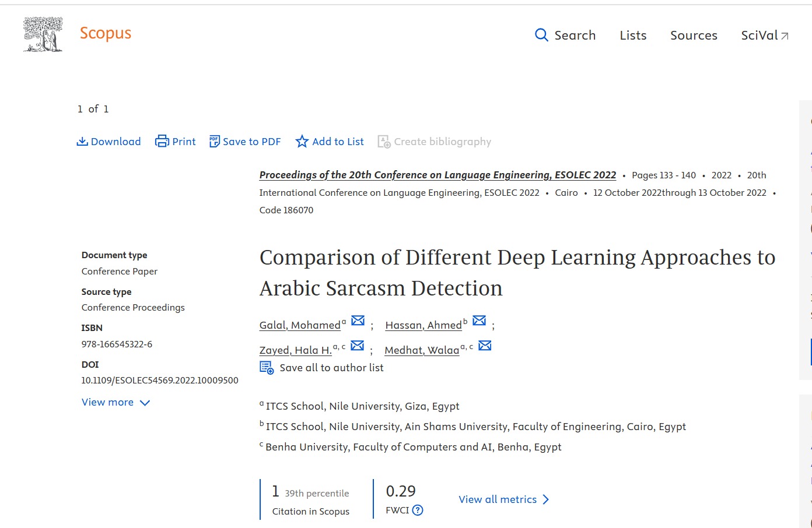Click envelope icon beside Zayed, Hala H.
This screenshot has height=528, width=812.
pyautogui.click(x=358, y=346)
